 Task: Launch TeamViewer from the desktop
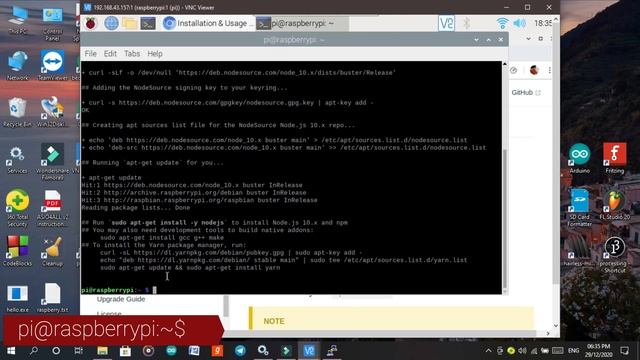(52, 66)
